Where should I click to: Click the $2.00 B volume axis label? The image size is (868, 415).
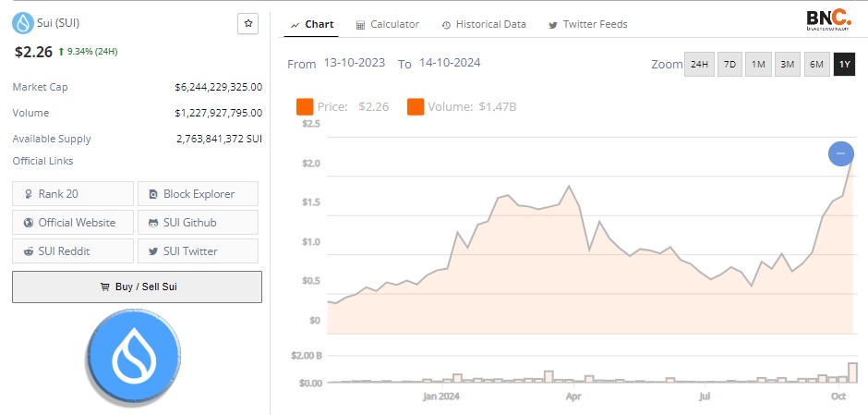[x=307, y=356]
